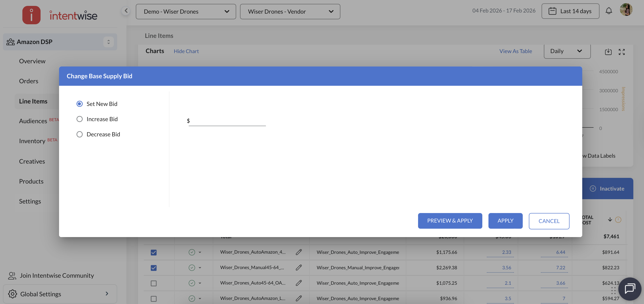Image resolution: width=644 pixels, height=304 pixels.
Task: Click pencil icon for Wiser_Drones_AutoAmazon_4 row
Action: (x=299, y=252)
